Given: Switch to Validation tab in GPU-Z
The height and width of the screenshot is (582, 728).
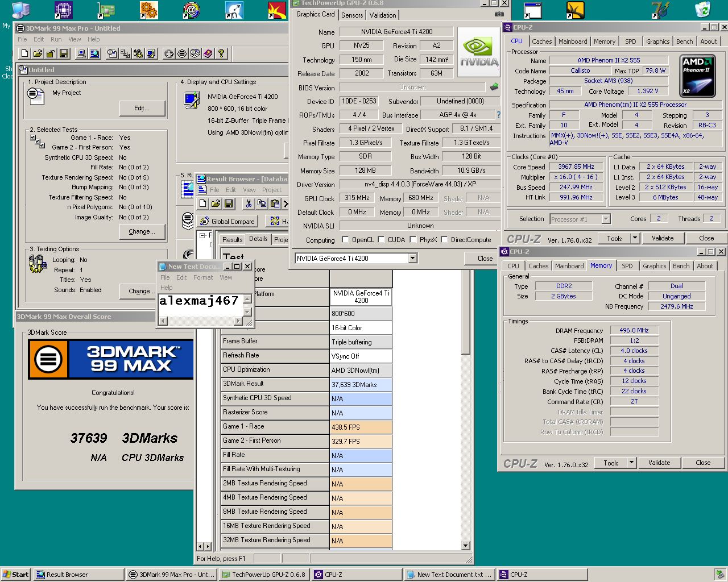Looking at the screenshot, I should [383, 15].
